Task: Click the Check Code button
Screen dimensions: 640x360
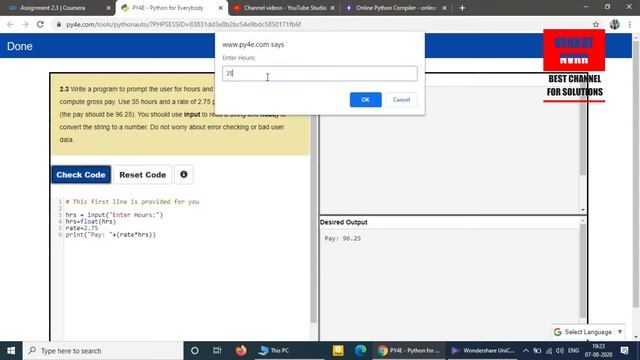Action: point(81,175)
